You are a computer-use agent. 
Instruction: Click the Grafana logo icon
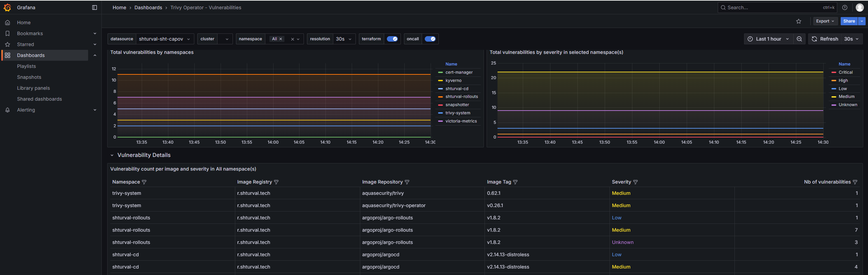(7, 8)
